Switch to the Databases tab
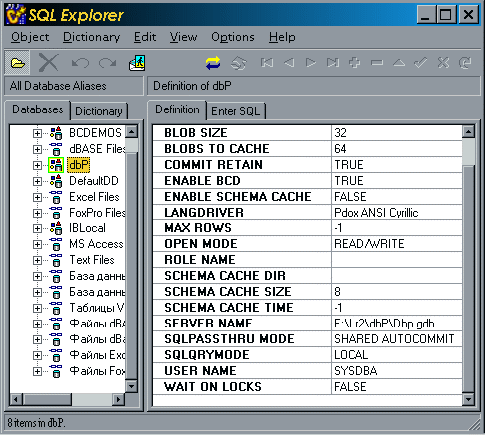 coord(37,110)
